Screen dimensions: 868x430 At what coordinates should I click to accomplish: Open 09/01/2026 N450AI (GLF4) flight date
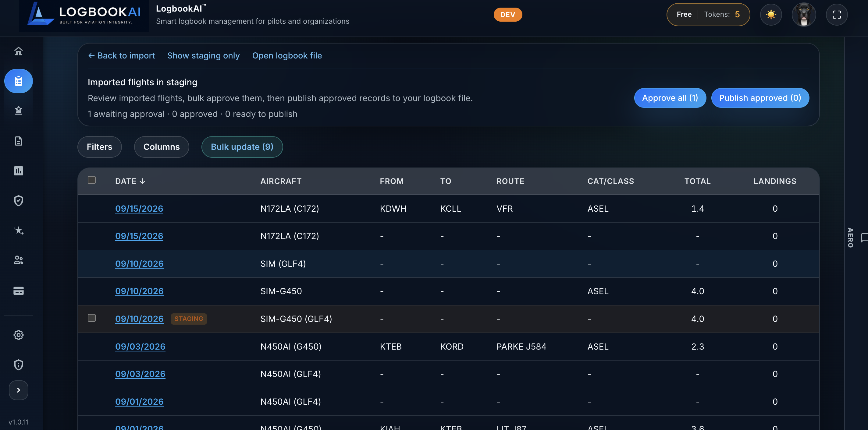(139, 401)
